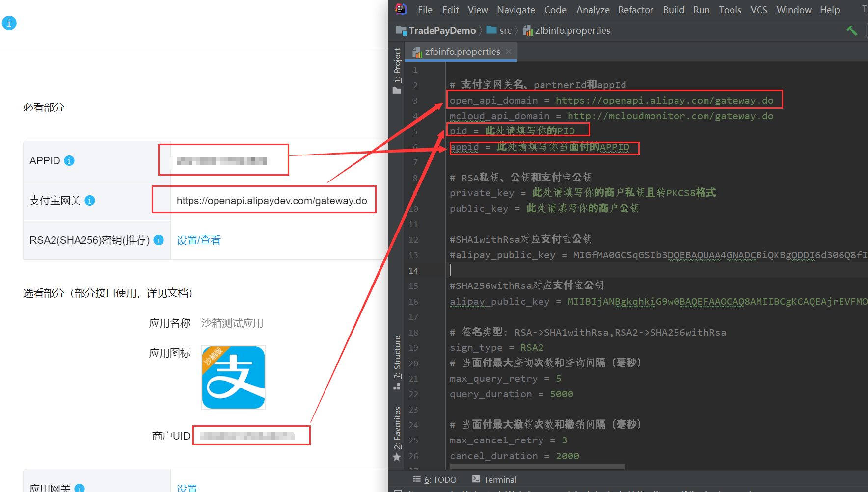The width and height of the screenshot is (868, 492).
Task: Click the Project folder icon in sidebar
Action: coord(397,91)
